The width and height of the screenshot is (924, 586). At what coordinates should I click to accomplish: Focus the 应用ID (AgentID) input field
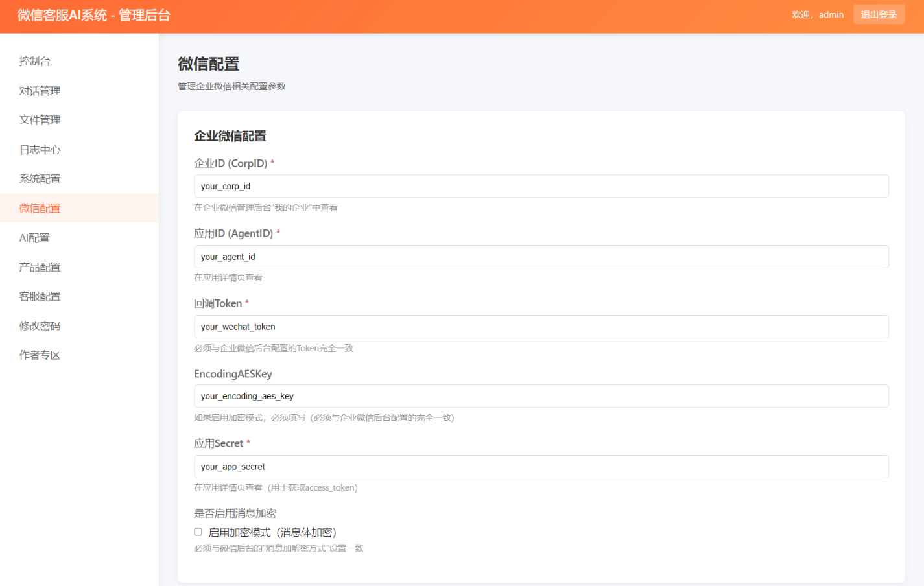[x=541, y=257]
